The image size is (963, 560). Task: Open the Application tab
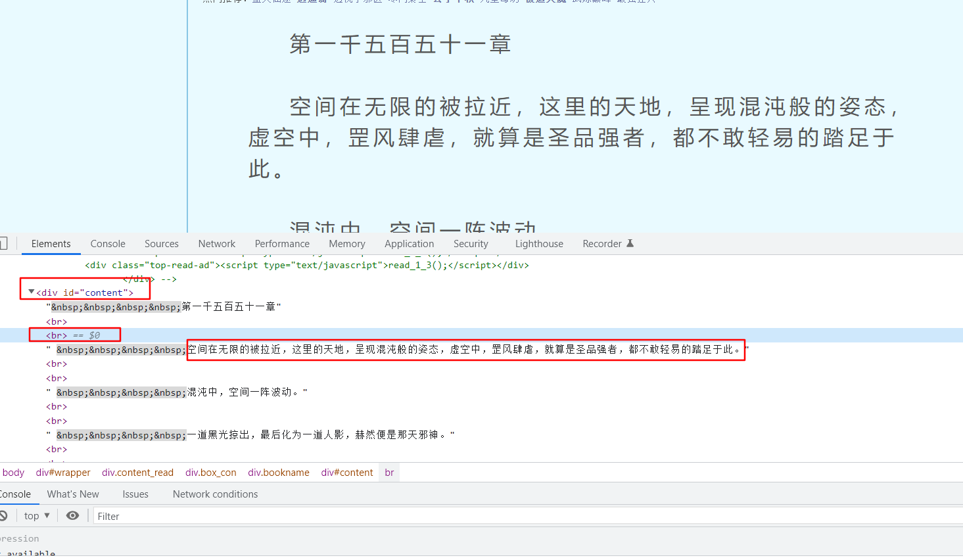[410, 244]
